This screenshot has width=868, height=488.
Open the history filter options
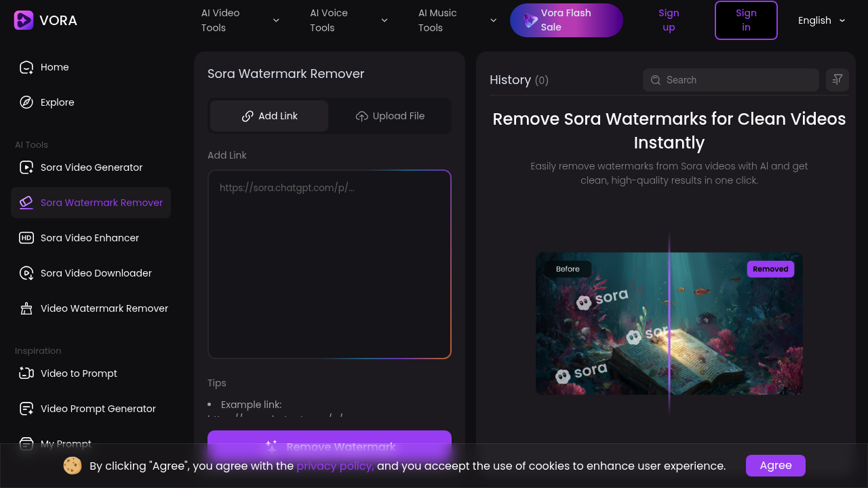click(837, 79)
